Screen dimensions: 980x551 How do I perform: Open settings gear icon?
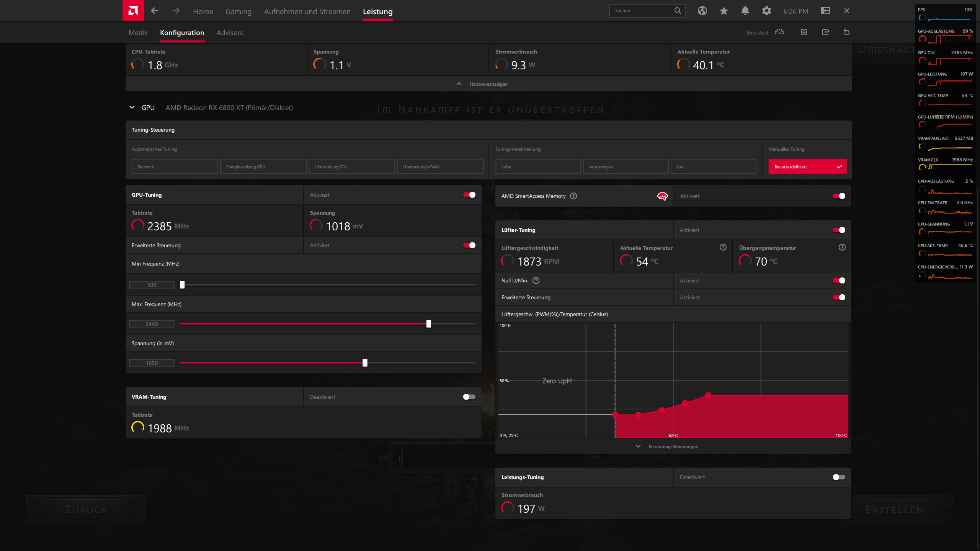point(766,11)
